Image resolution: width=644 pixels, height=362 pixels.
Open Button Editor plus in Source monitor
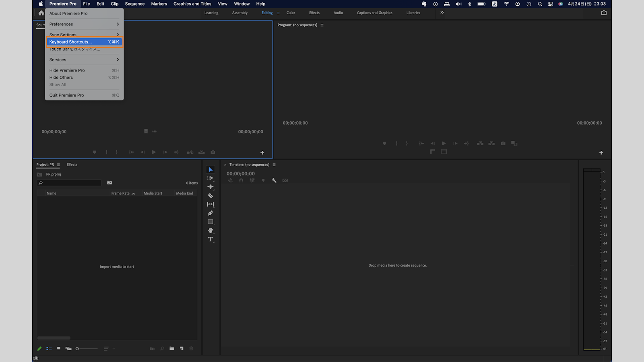[x=262, y=153]
